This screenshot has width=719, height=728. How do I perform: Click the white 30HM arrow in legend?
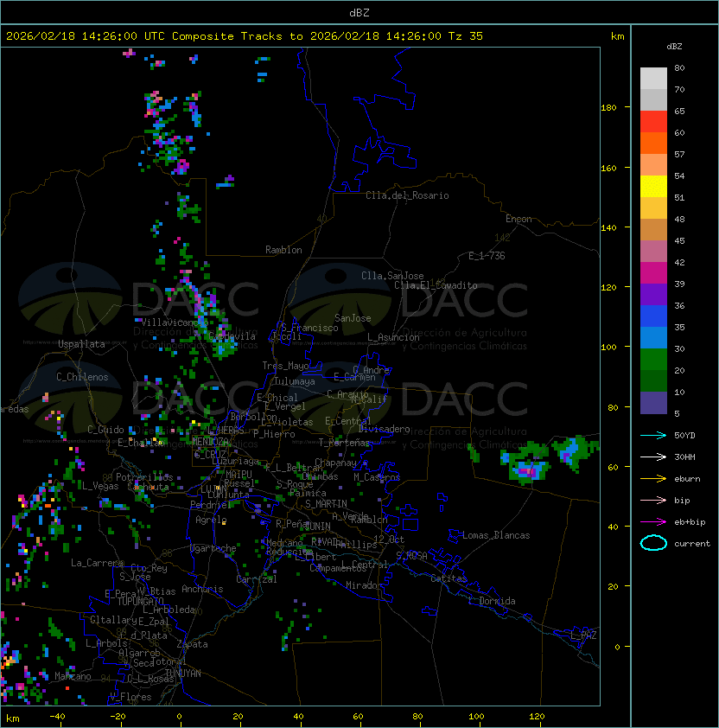[x=653, y=457]
